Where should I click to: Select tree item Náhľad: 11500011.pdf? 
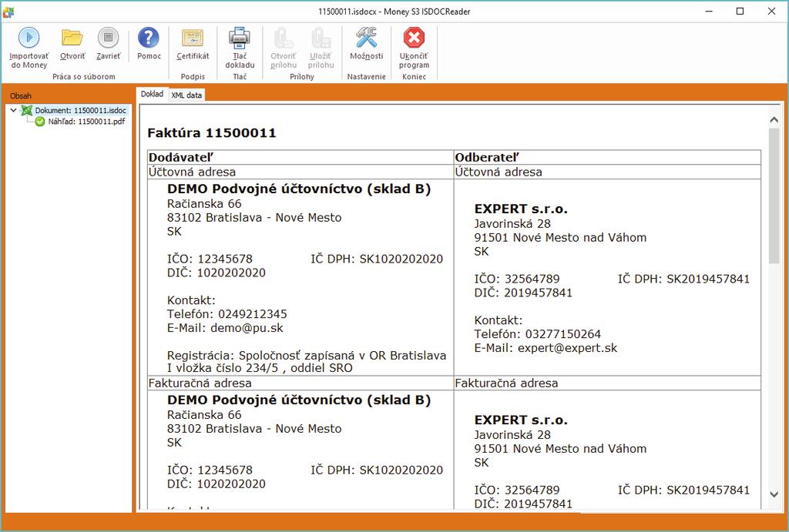tap(86, 121)
